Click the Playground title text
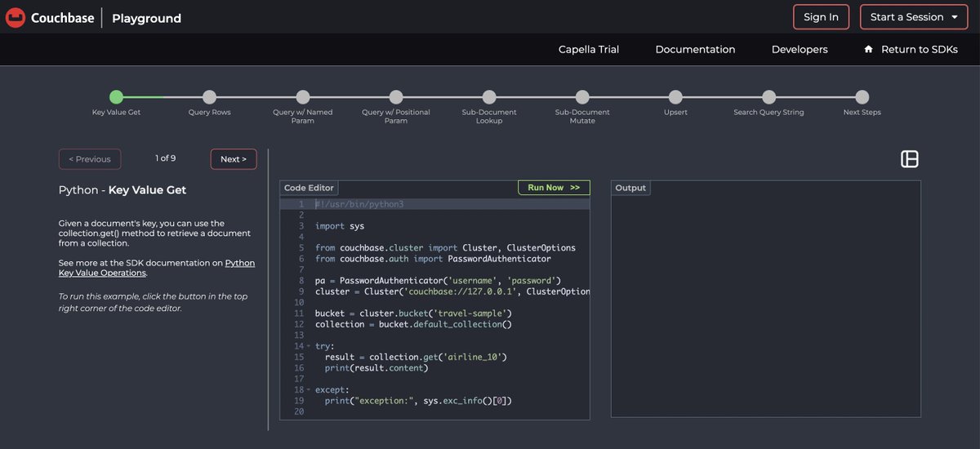This screenshot has width=980, height=449. pos(147,18)
